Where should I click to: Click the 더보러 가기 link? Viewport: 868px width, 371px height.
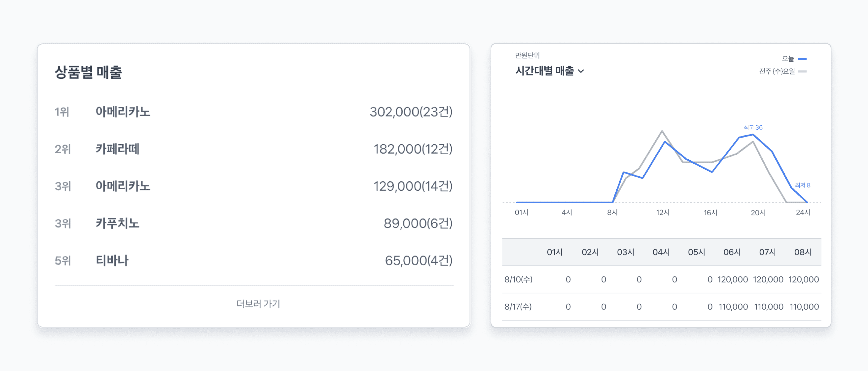[x=258, y=304]
